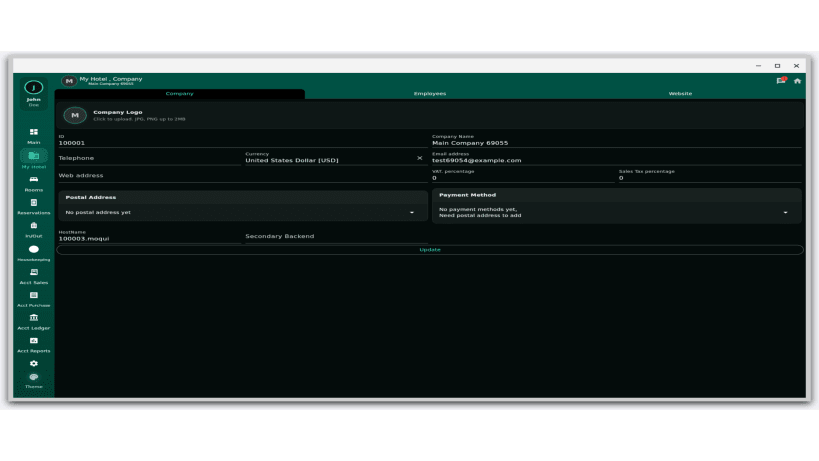Image resolution: width=819 pixels, height=461 pixels.
Task: Edit the VAT percentage field
Action: click(x=523, y=175)
